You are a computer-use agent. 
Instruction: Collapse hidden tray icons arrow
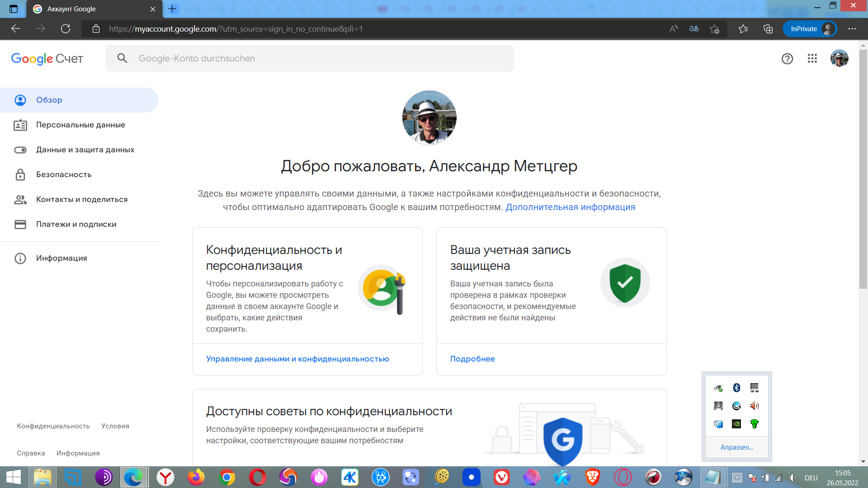point(737,478)
